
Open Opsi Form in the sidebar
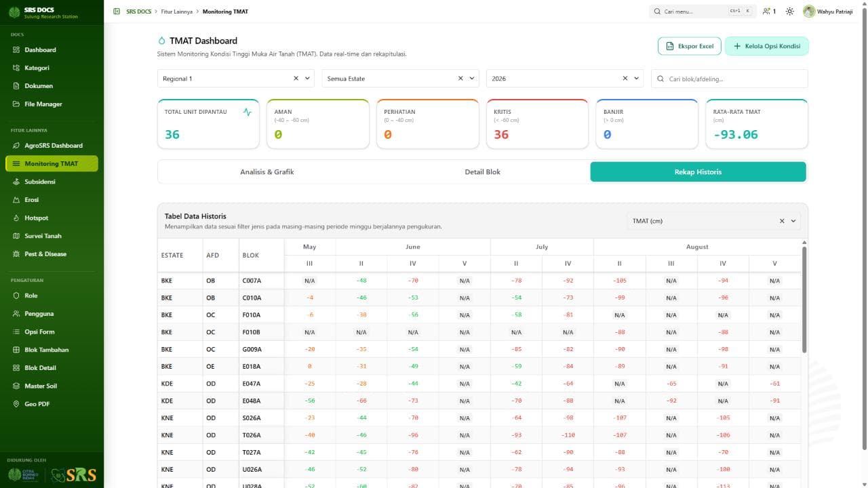click(x=52, y=332)
